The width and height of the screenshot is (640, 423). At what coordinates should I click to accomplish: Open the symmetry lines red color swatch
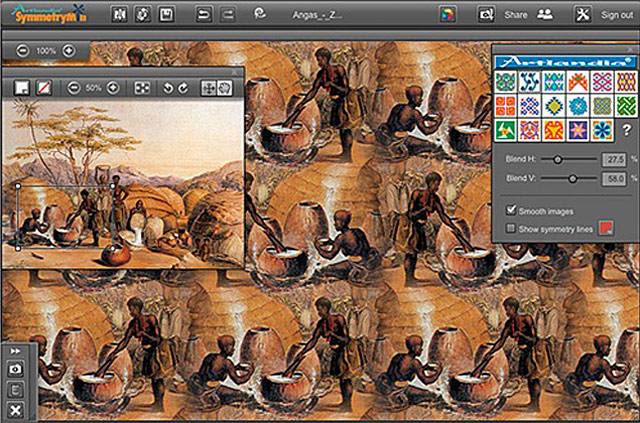[x=606, y=228]
